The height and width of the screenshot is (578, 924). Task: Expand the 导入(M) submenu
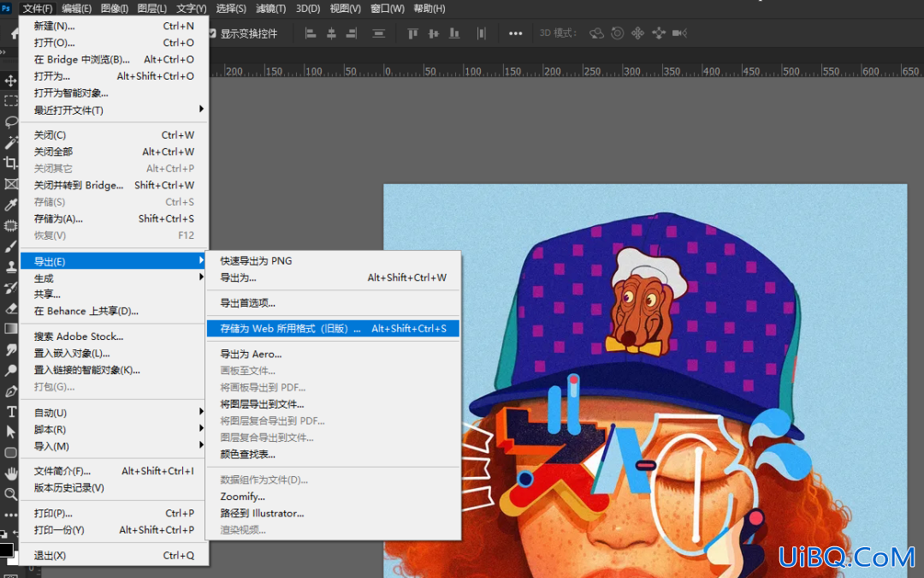(115, 446)
